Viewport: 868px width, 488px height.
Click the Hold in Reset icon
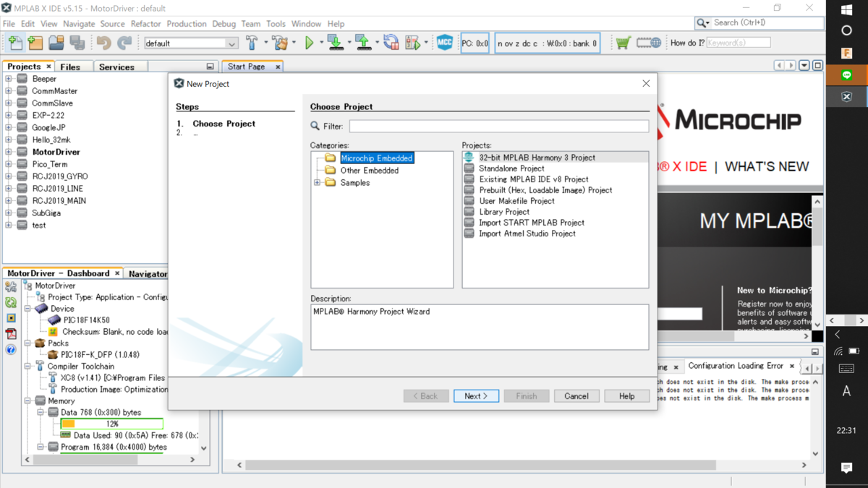[391, 43]
